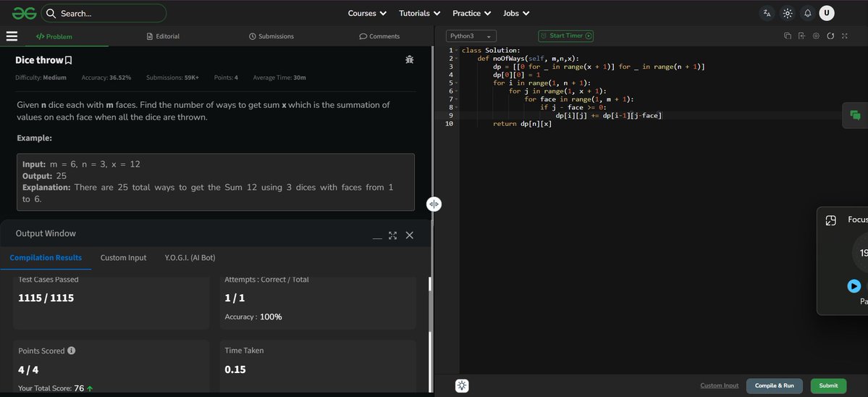Open the green chat widget icon
The width and height of the screenshot is (868, 397).
click(x=855, y=115)
